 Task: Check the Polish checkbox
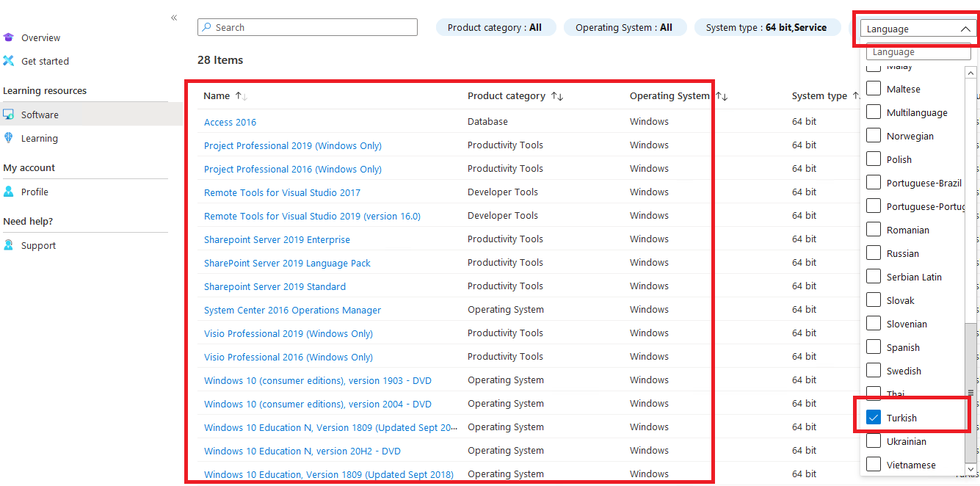pyautogui.click(x=874, y=159)
